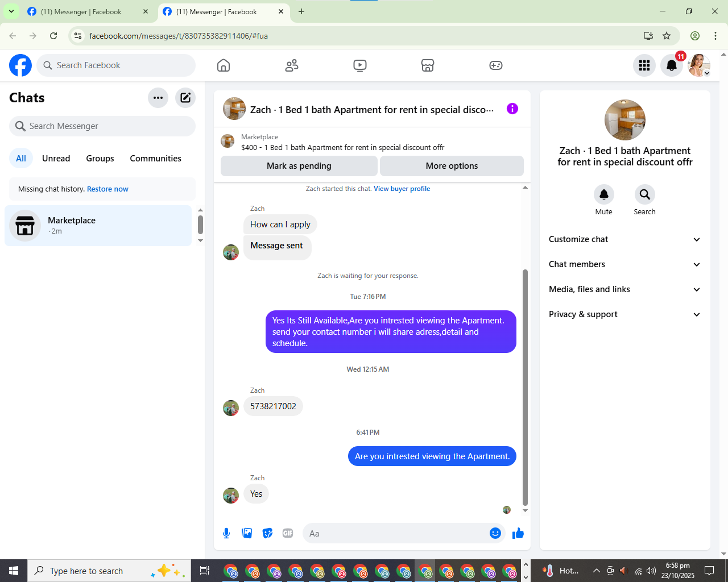This screenshot has height=582, width=728.
Task: Select the All chats filter tab
Action: [21, 159]
